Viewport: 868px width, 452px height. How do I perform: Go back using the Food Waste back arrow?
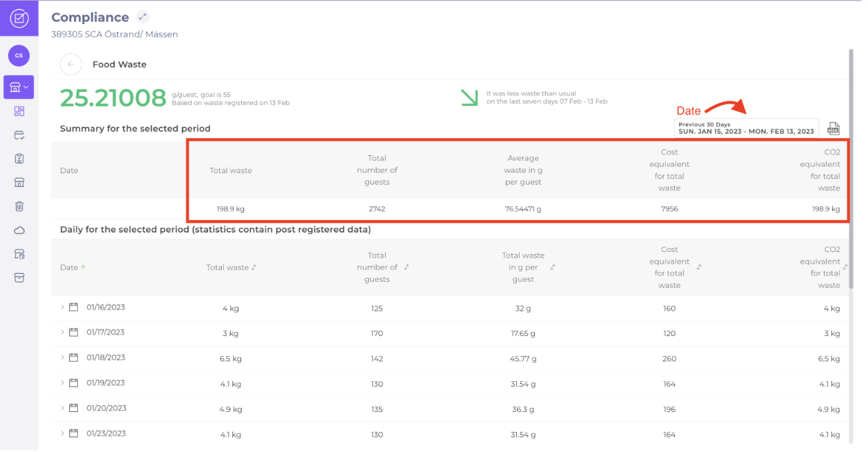coord(71,65)
